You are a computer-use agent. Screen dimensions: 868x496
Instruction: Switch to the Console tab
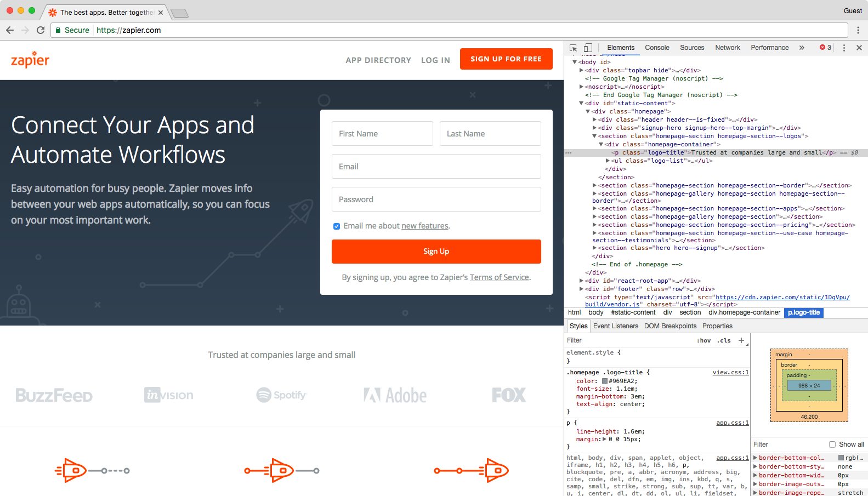click(657, 48)
